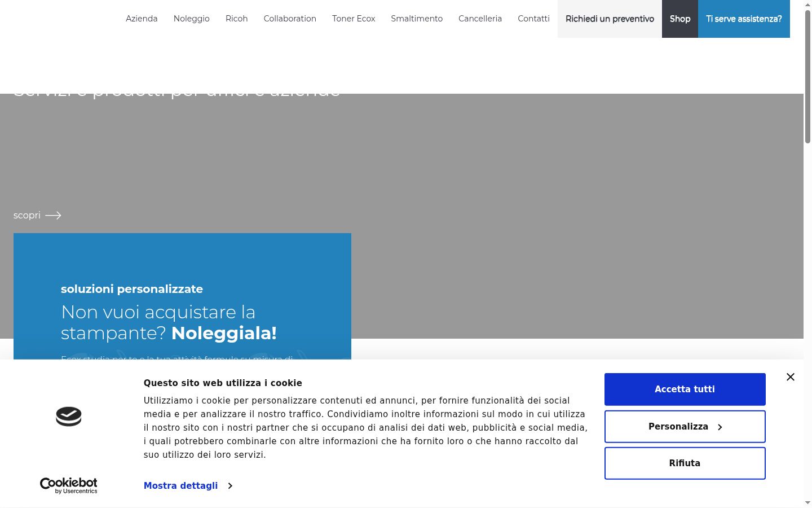Click the Cookiebot by Usercentrics wordmark
The height and width of the screenshot is (508, 812).
coord(69,485)
